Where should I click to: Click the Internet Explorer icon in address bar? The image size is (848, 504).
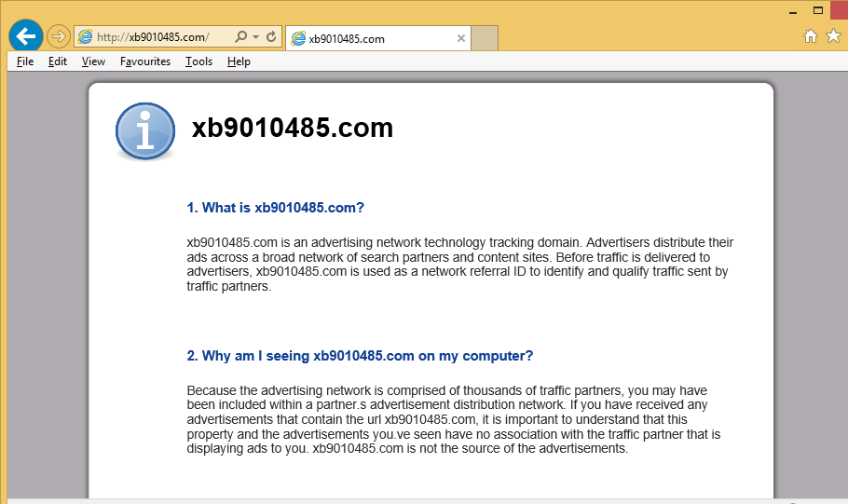click(86, 37)
